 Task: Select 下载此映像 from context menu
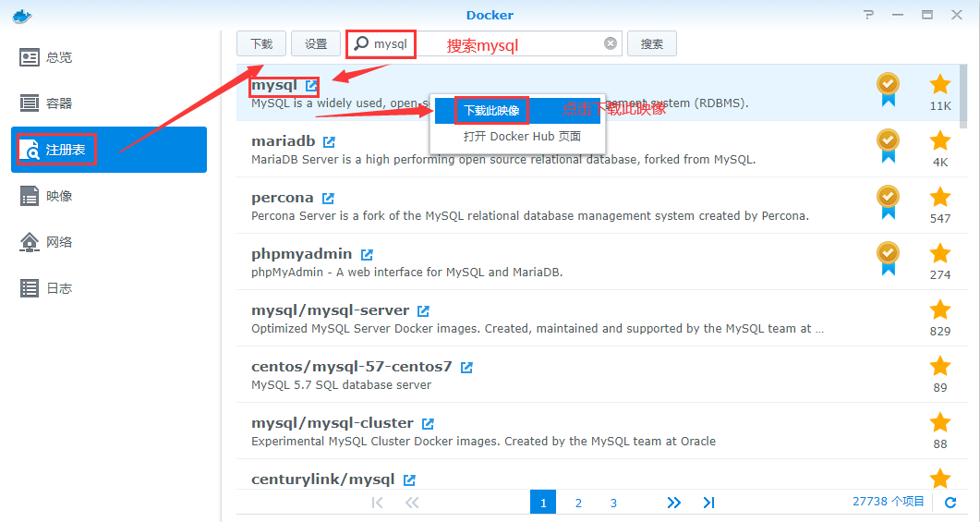click(491, 111)
